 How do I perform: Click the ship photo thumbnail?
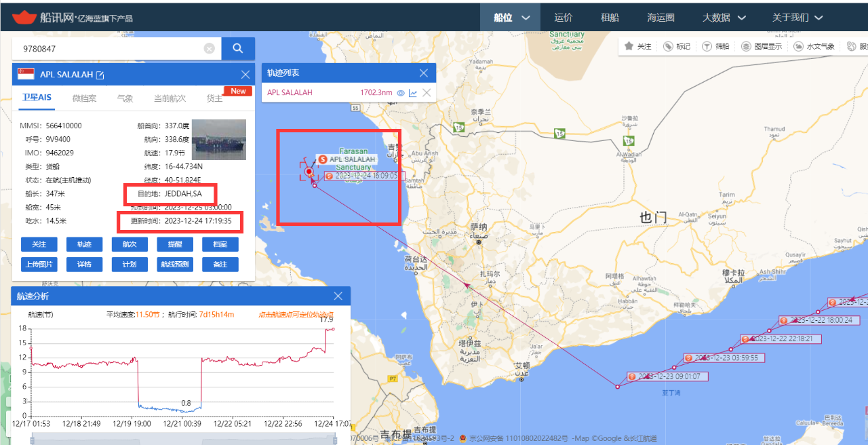click(219, 139)
